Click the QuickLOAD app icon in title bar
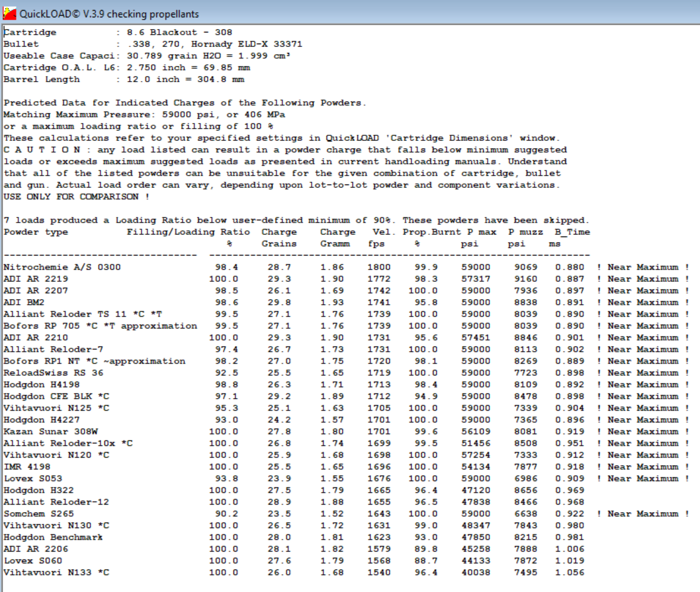This screenshot has width=700, height=592. 9,13
